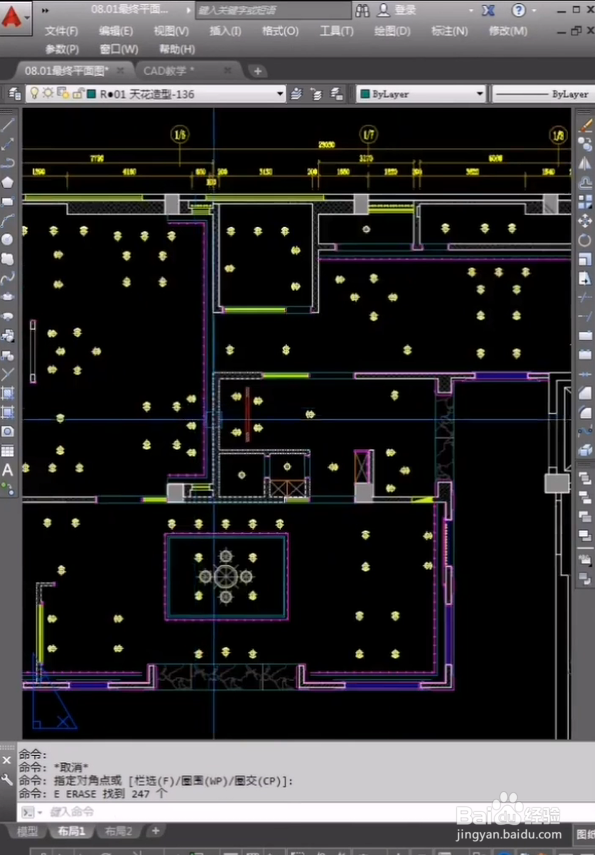Select the Revision Cloud tool
Viewport: 595px width, 855px height.
[8, 258]
